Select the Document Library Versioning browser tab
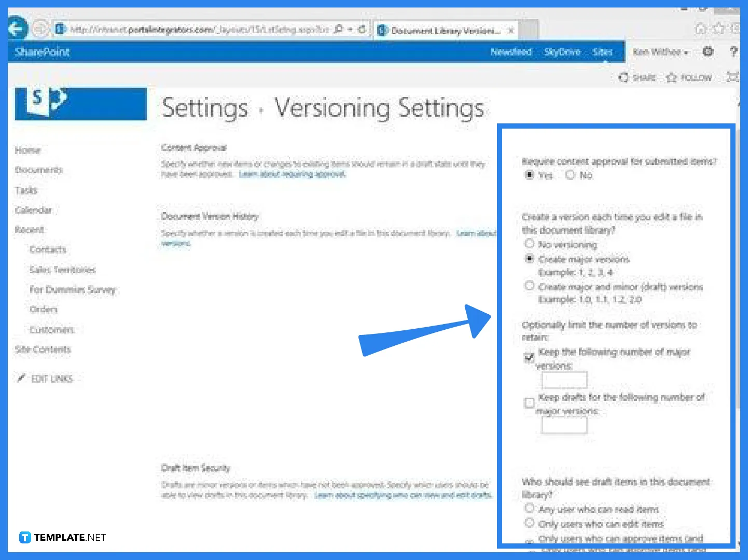The image size is (748, 560). tap(445, 30)
